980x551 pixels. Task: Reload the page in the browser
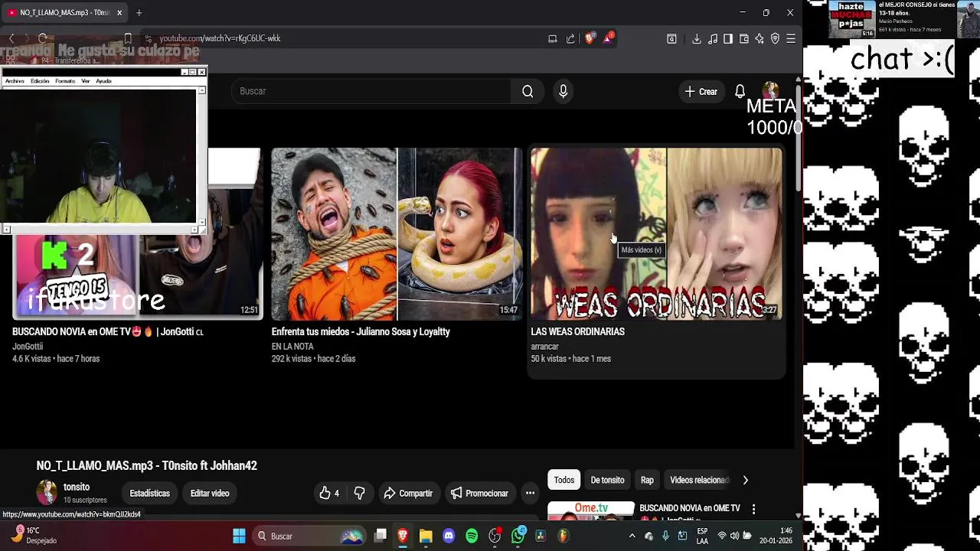coord(43,38)
